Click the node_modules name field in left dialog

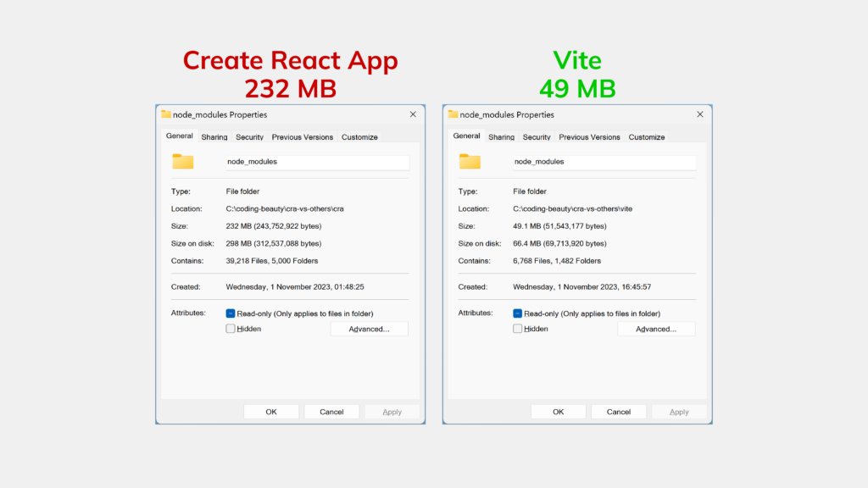tap(317, 162)
